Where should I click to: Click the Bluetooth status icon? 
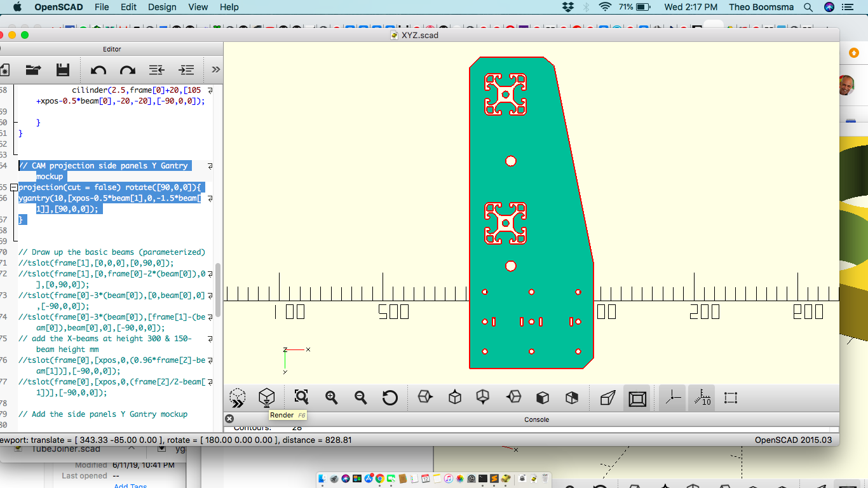click(587, 7)
